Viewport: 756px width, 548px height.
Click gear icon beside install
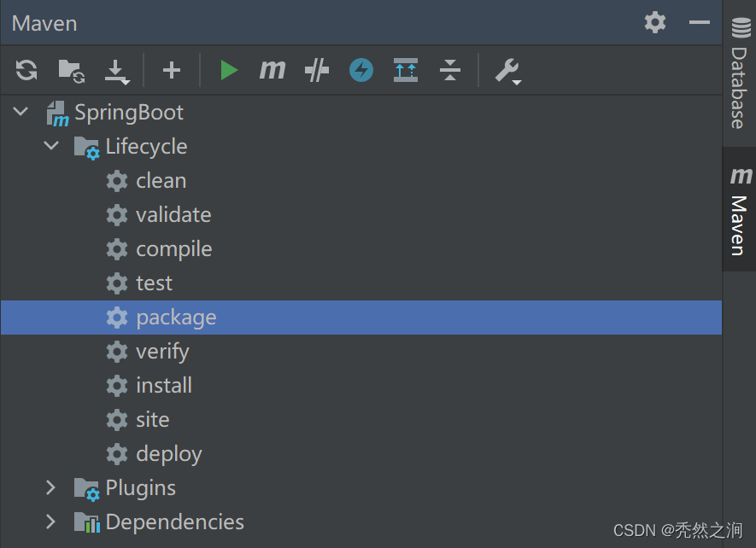point(117,387)
